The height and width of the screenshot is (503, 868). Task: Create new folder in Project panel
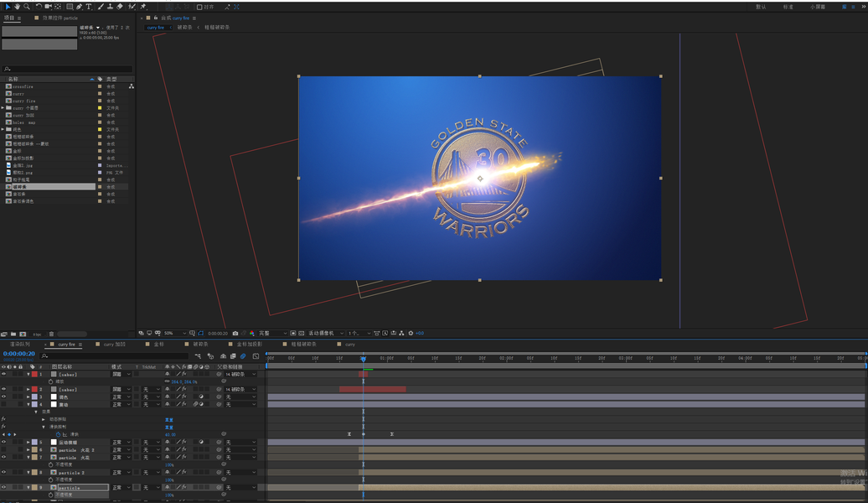pos(13,334)
